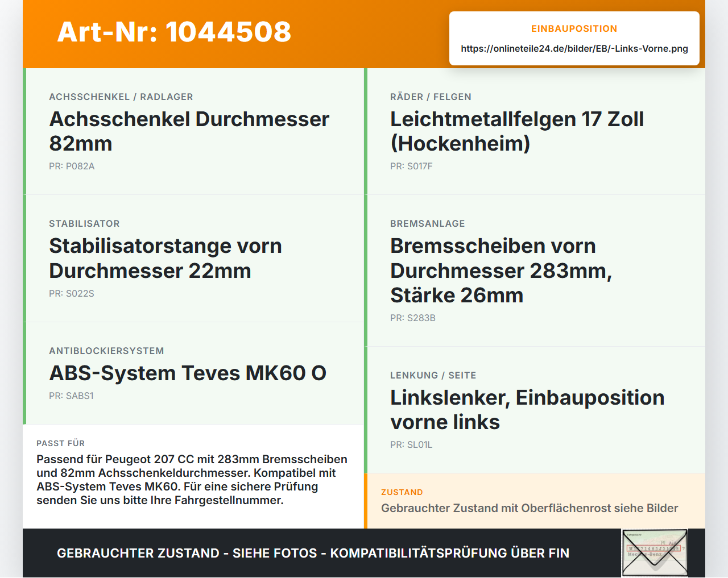
Task: Select Stabilisatorstange vorn Durchmesser 22mm title
Action: coord(166,258)
